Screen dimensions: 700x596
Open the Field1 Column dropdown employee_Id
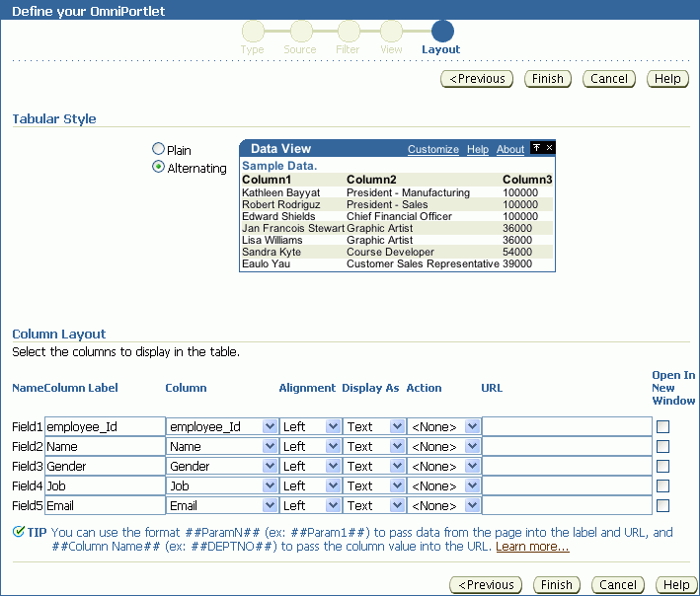(222, 427)
